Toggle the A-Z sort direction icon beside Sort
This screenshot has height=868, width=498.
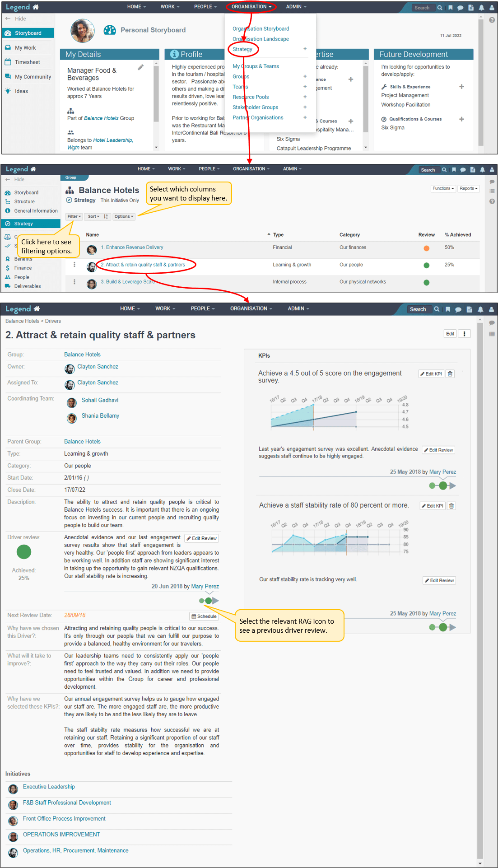106,217
